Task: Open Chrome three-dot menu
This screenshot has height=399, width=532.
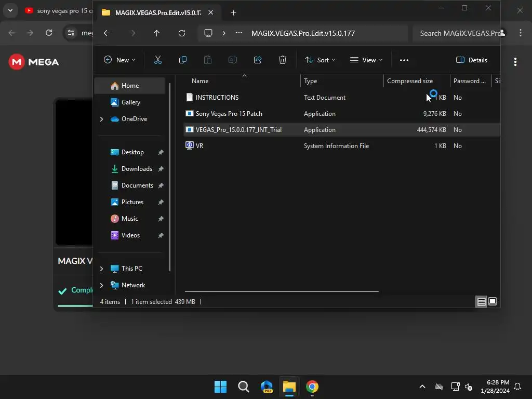Action: [x=520, y=33]
